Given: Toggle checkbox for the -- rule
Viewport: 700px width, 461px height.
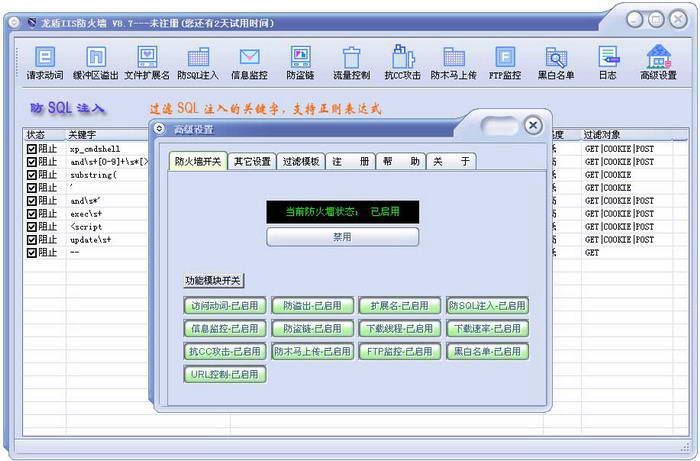Looking at the screenshot, I should pyautogui.click(x=31, y=253).
